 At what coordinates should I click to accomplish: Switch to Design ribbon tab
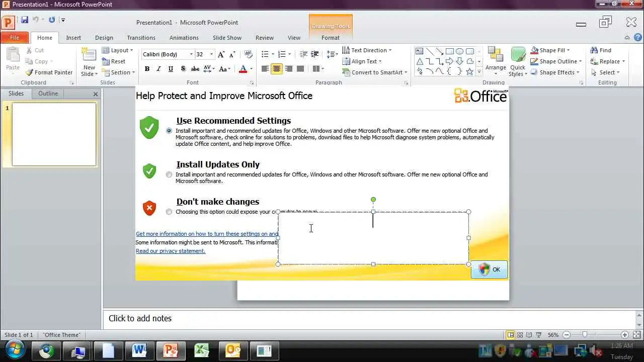coord(104,38)
